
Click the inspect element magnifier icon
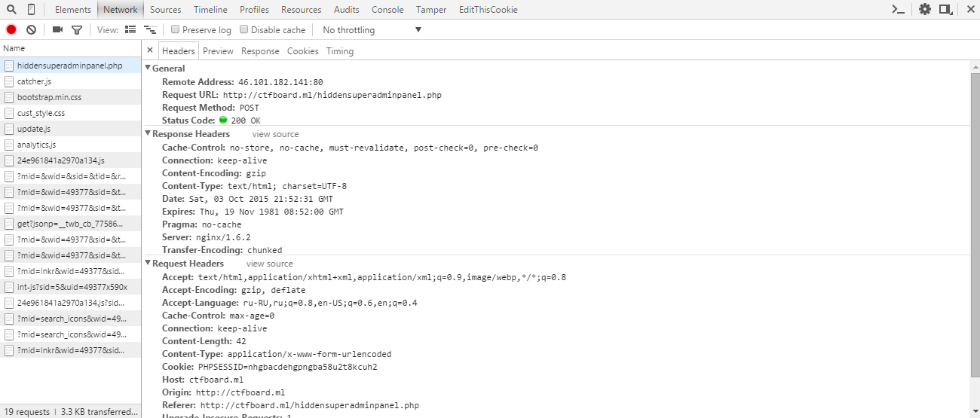click(x=11, y=10)
